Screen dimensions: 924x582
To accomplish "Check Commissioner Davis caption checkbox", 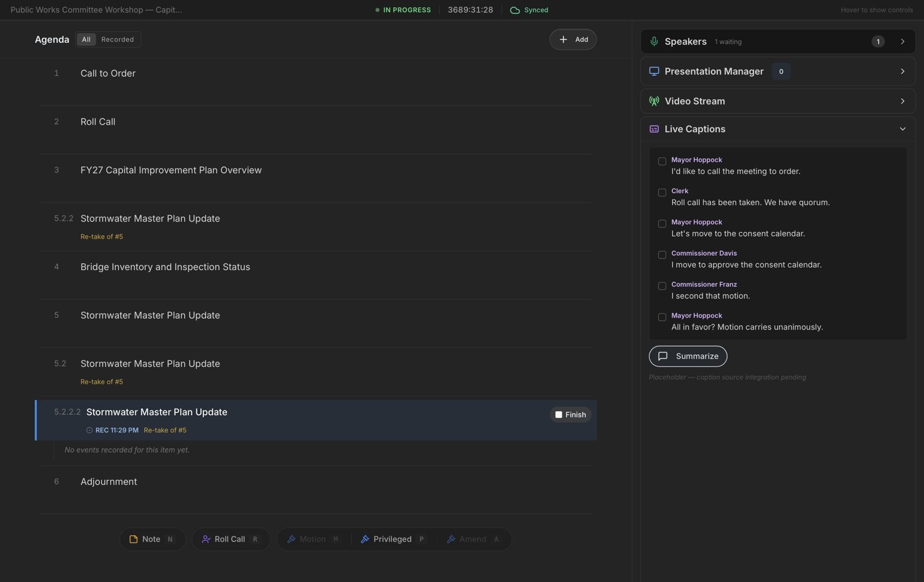I will [662, 255].
